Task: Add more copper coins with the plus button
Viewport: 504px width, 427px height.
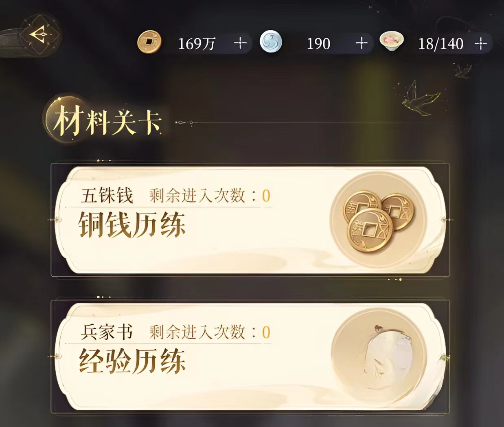Action: pyautogui.click(x=240, y=43)
